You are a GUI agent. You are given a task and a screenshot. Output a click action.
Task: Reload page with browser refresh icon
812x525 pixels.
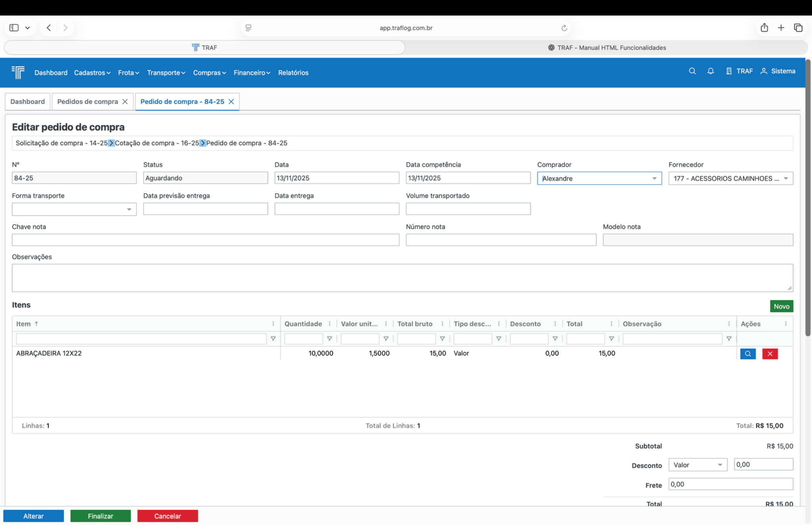(564, 28)
